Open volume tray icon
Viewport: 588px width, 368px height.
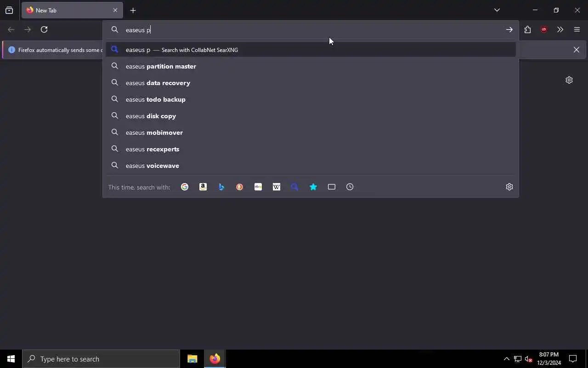click(x=529, y=359)
